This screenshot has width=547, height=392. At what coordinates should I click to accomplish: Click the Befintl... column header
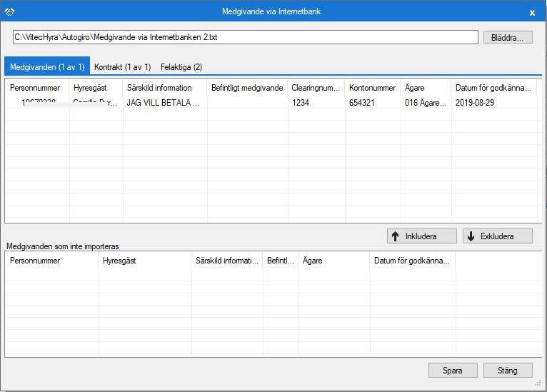pyautogui.click(x=281, y=261)
